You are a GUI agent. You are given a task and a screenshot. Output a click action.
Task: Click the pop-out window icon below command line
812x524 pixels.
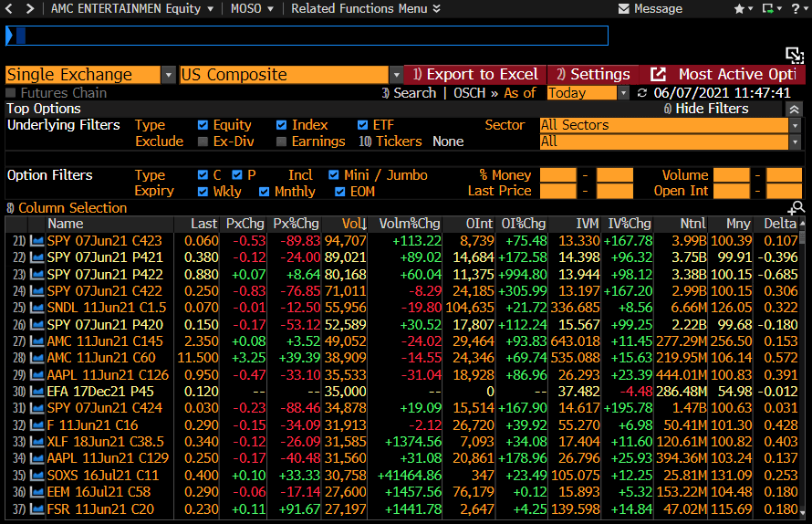pyautogui.click(x=794, y=55)
